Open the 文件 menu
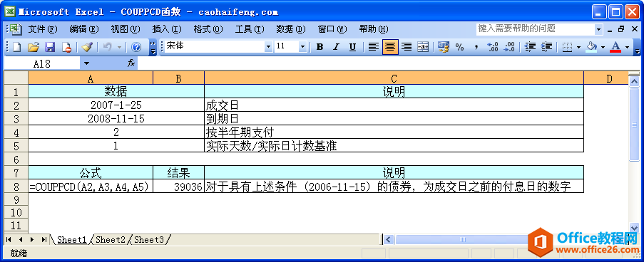The image size is (644, 262). click(43, 29)
